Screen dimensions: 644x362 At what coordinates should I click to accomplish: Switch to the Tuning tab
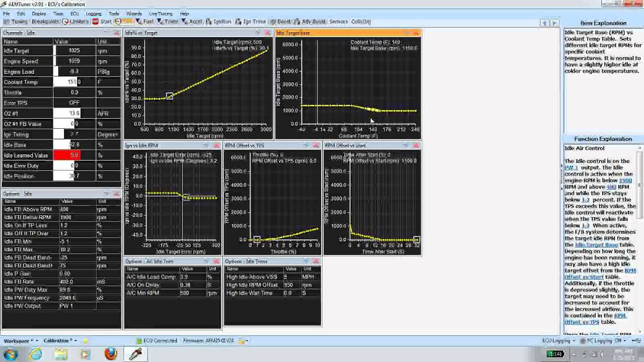point(16,22)
